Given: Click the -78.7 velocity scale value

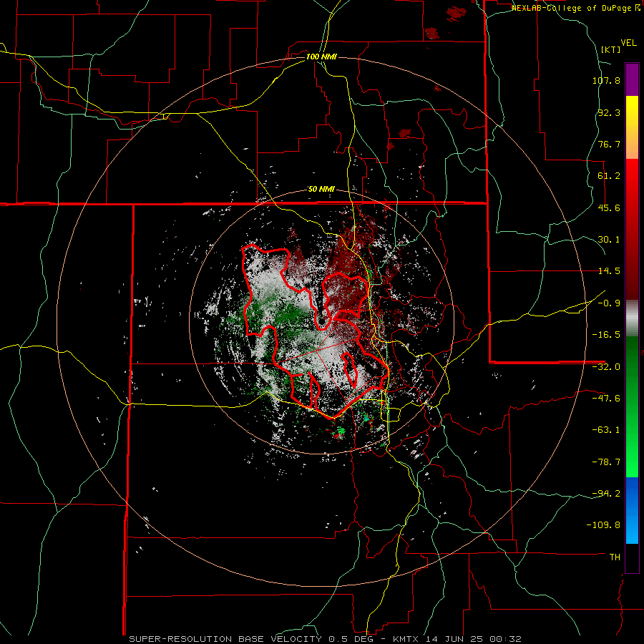Looking at the screenshot, I should pyautogui.click(x=606, y=462).
